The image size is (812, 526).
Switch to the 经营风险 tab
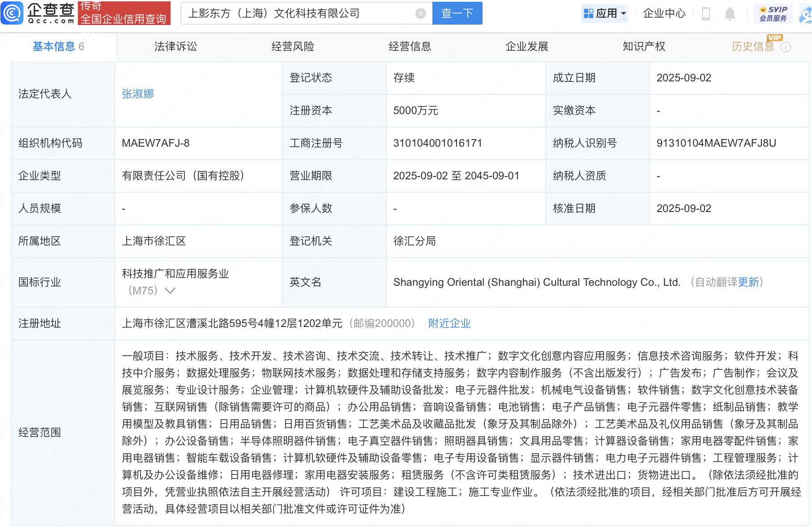coord(293,47)
